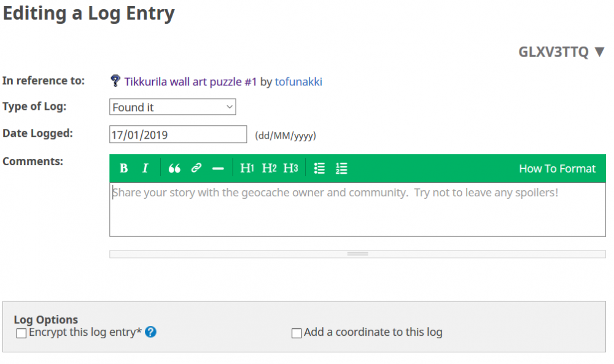
Task: Open the How To Format guide
Action: [x=557, y=169]
